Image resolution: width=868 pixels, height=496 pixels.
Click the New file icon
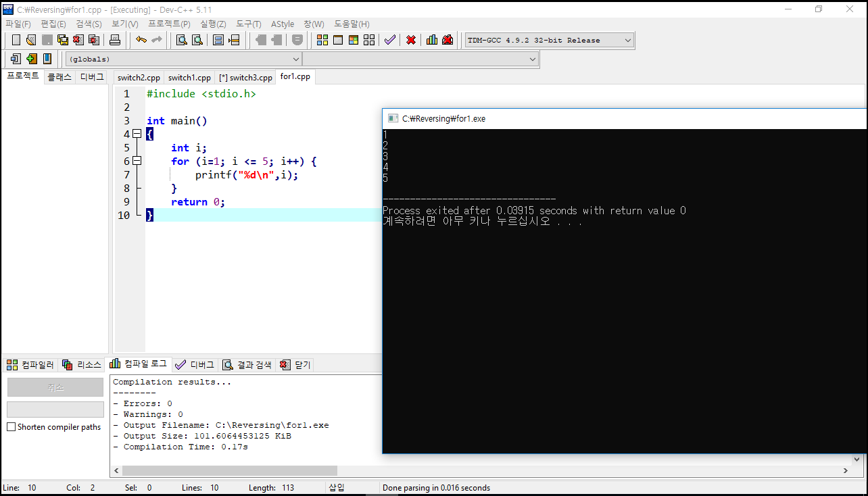click(x=16, y=40)
